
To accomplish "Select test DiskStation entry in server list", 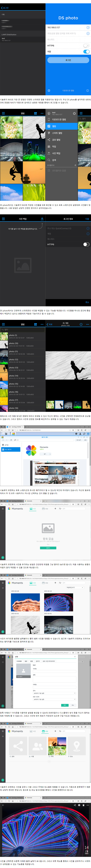I will (x=20, y=39).
